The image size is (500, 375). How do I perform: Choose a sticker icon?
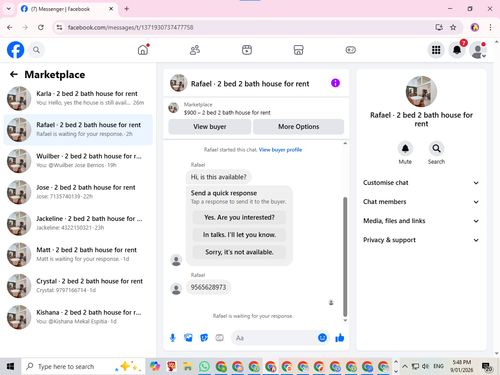[x=204, y=338]
